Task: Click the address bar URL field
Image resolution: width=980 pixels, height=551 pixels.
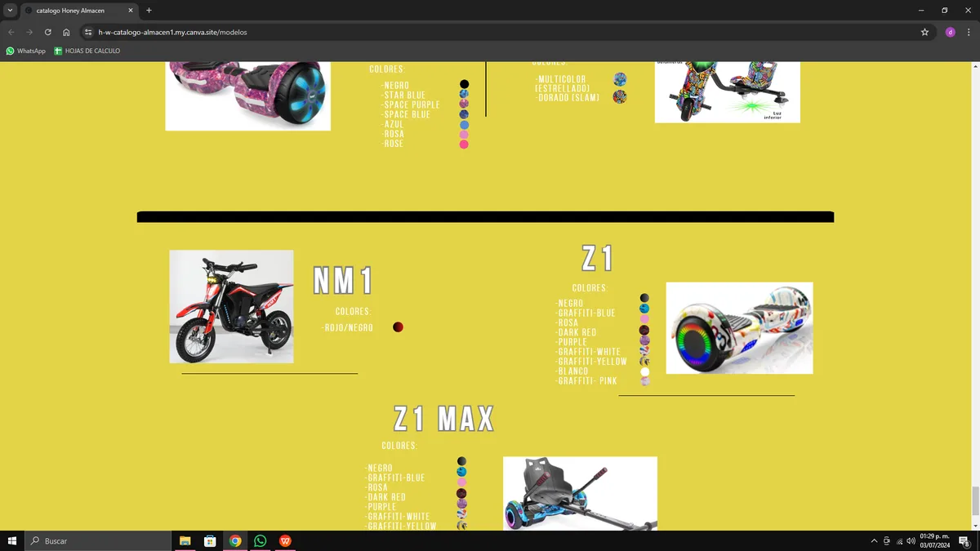Action: (506, 33)
